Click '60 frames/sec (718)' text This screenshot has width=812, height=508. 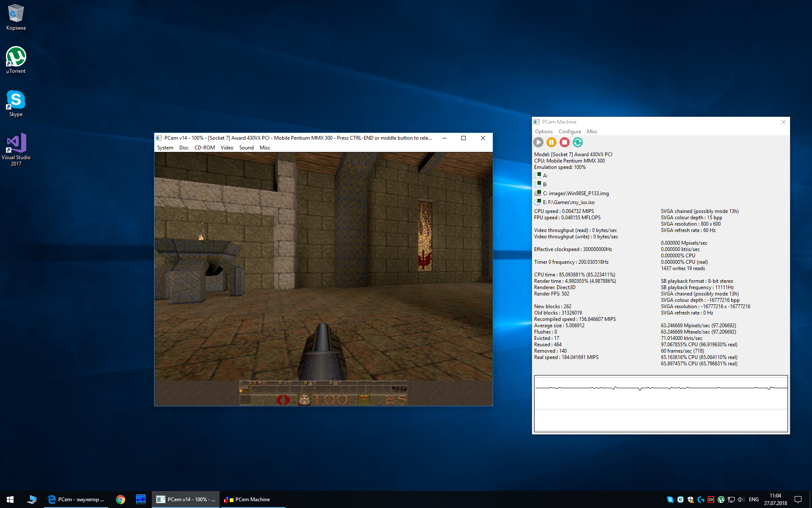683,351
